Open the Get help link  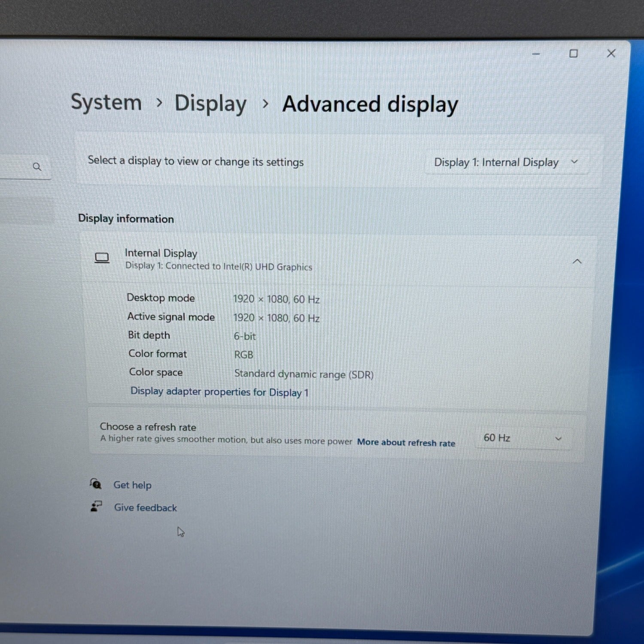[x=132, y=485]
